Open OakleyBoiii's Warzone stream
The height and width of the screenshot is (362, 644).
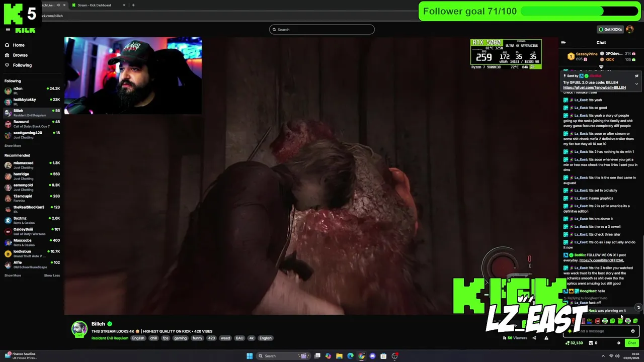[32, 231]
